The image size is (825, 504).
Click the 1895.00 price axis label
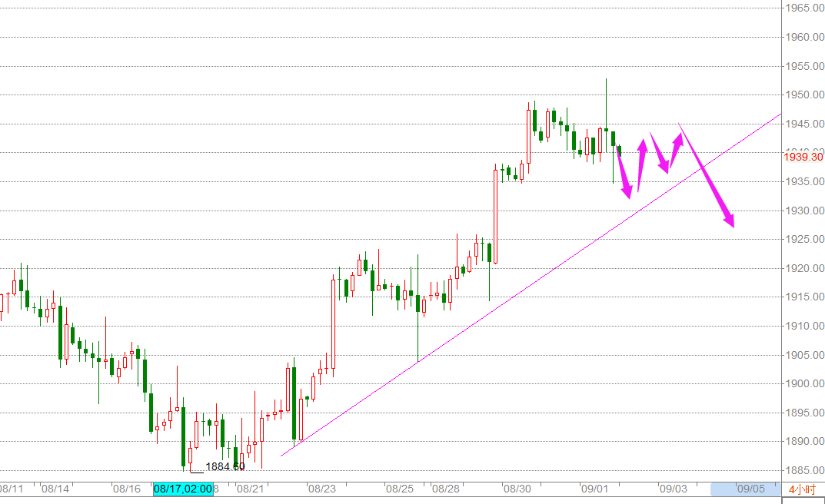(x=804, y=413)
